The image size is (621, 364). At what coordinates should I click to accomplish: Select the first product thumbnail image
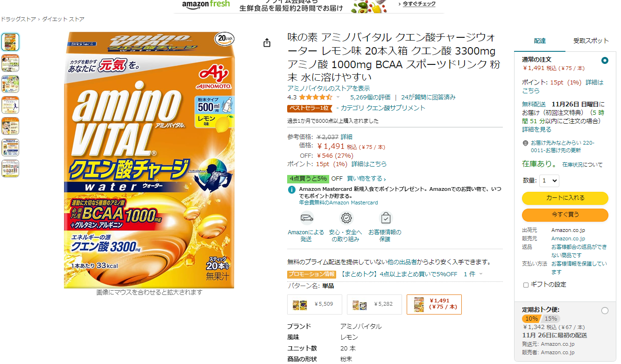tap(10, 42)
